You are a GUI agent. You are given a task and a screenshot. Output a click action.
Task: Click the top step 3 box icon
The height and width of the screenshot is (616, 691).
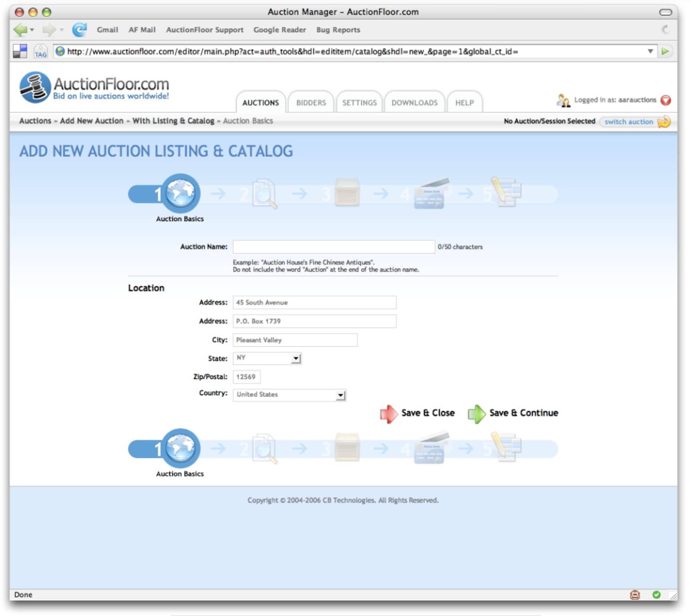click(x=347, y=192)
